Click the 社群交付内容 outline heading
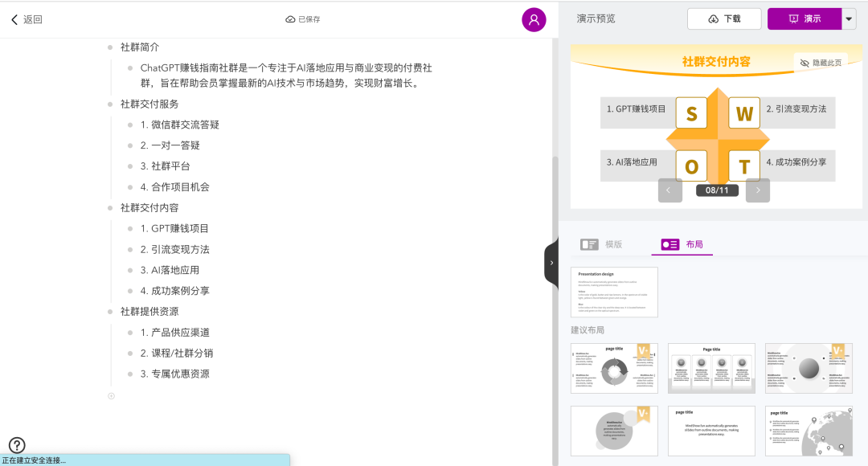 click(x=149, y=208)
